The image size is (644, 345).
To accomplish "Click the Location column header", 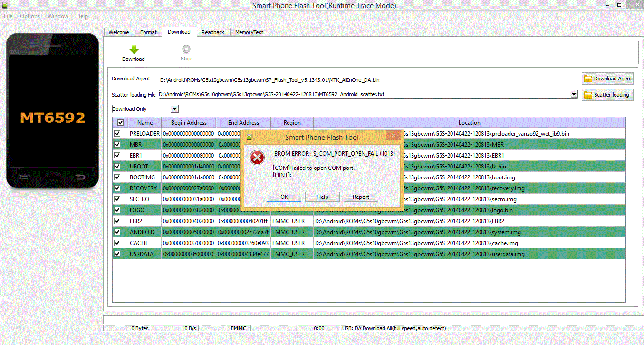I will pos(470,123).
